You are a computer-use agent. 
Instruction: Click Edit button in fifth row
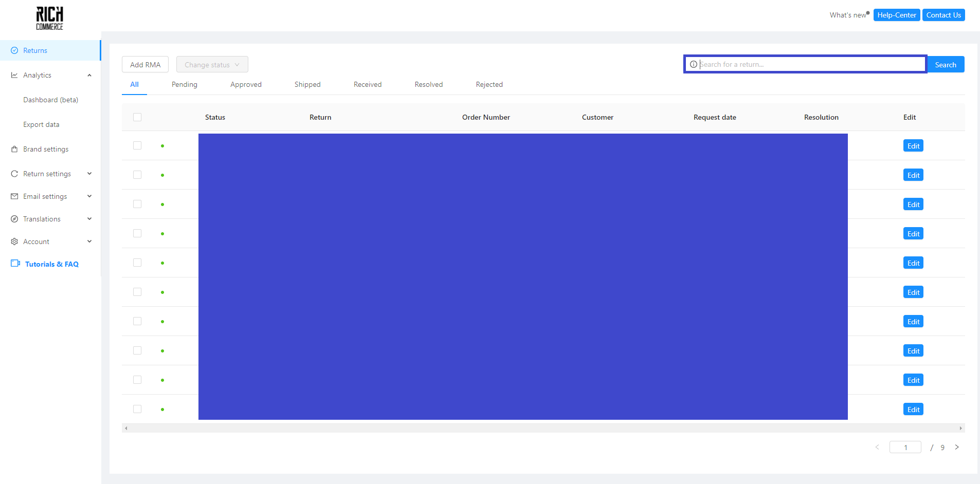[913, 263]
